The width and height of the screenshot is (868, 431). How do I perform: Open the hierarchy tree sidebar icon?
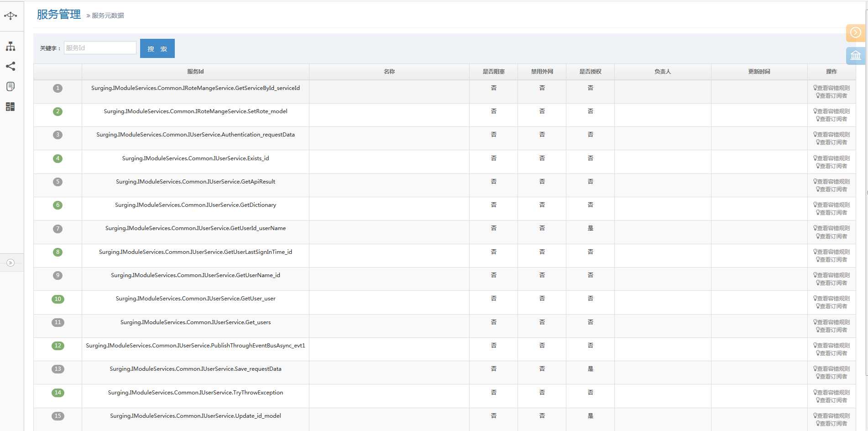[x=10, y=46]
